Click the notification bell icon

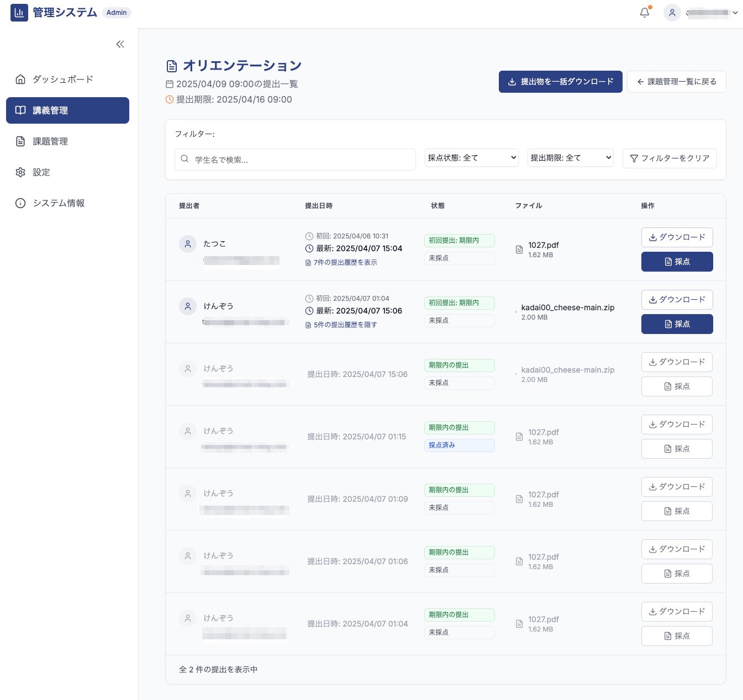click(644, 13)
